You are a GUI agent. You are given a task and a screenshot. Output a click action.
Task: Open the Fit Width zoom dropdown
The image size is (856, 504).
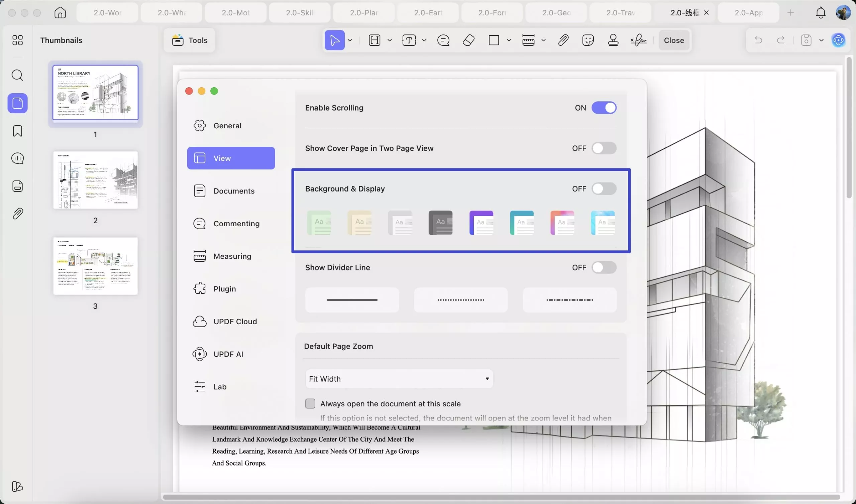pos(399,379)
